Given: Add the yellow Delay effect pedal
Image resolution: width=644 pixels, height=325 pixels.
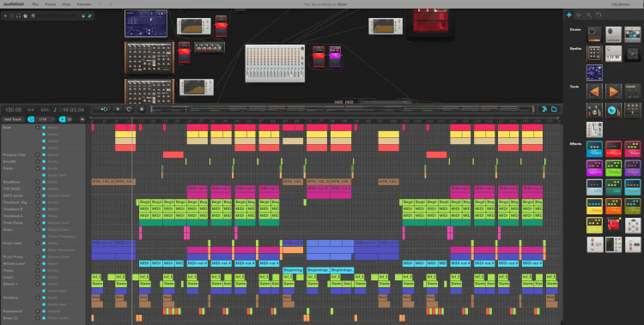Looking at the screenshot, I should (x=594, y=206).
